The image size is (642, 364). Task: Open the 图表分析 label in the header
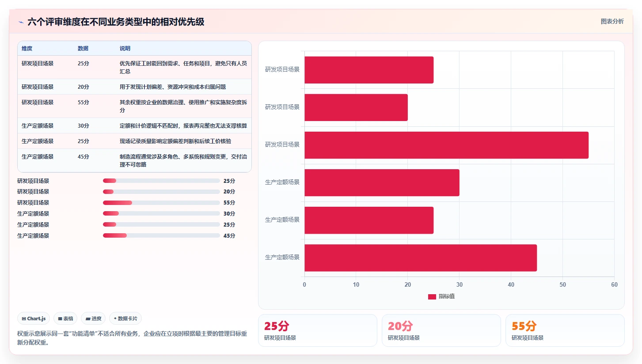click(612, 21)
